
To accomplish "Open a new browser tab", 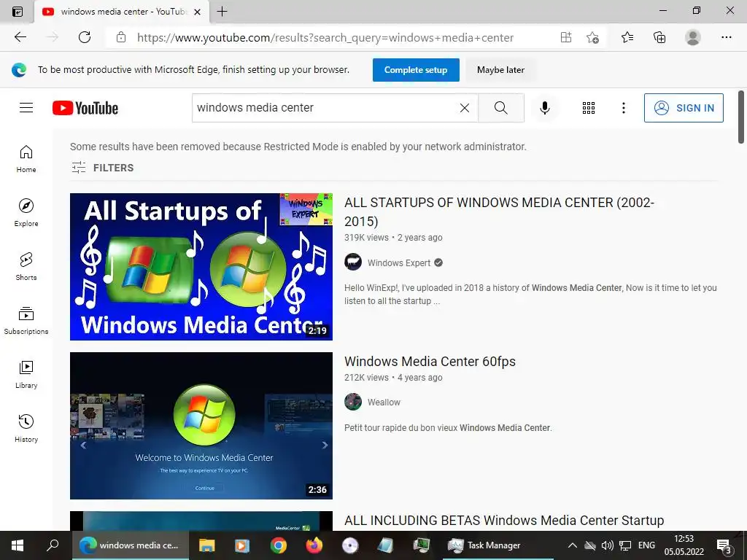I will [x=222, y=12].
